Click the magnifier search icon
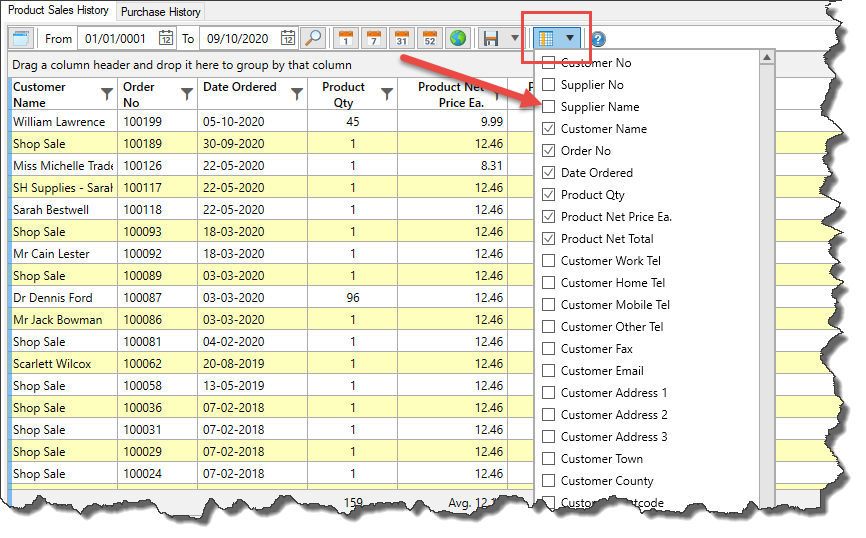The height and width of the screenshot is (538, 866). tap(313, 39)
